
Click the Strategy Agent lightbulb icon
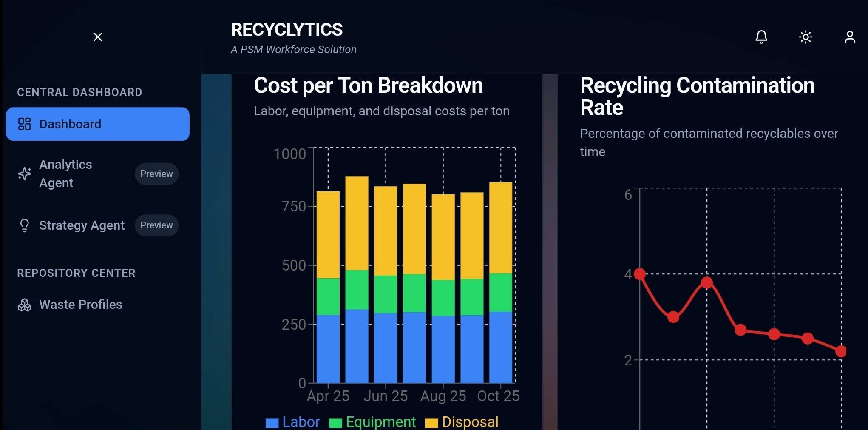pyautogui.click(x=24, y=225)
